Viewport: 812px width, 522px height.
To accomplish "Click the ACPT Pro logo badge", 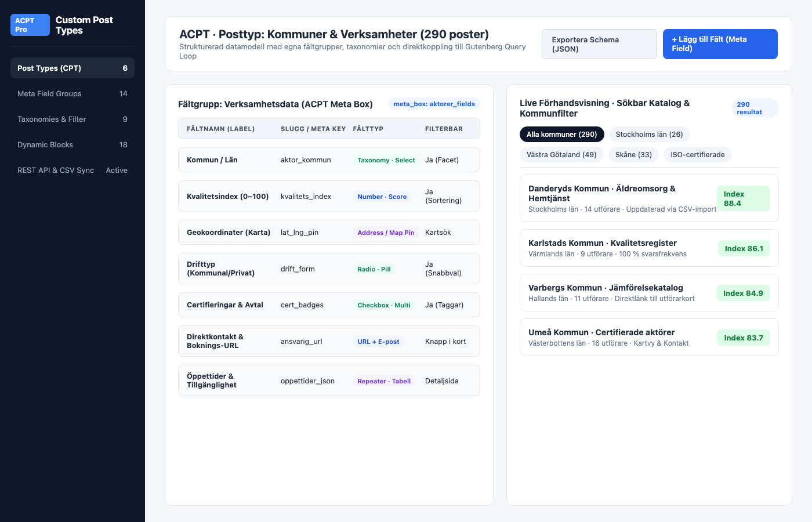I will click(30, 25).
